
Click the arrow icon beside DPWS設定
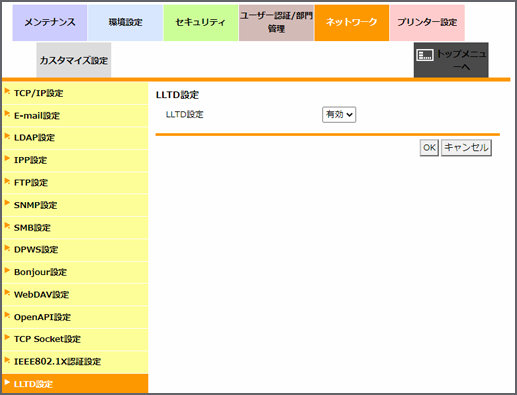7,248
